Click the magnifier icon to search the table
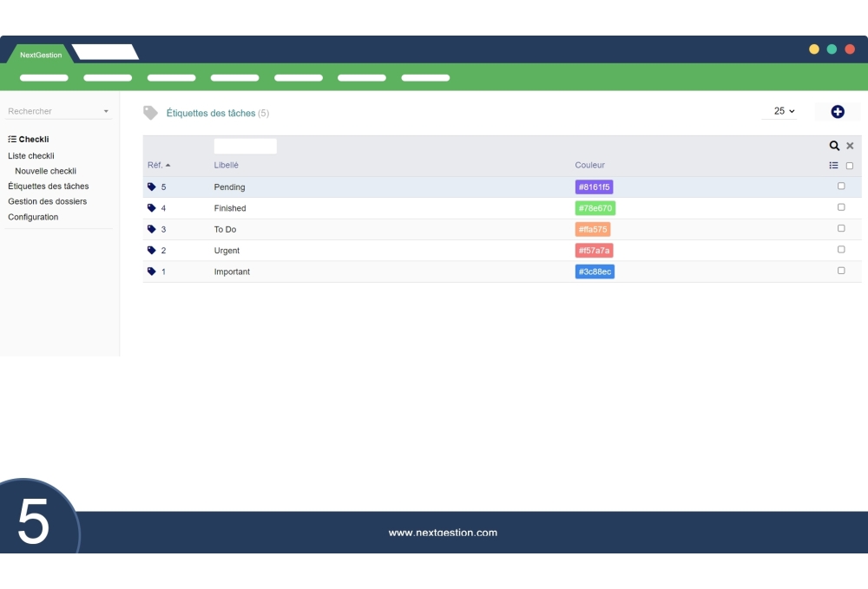The height and width of the screenshot is (589, 868). pos(834,145)
